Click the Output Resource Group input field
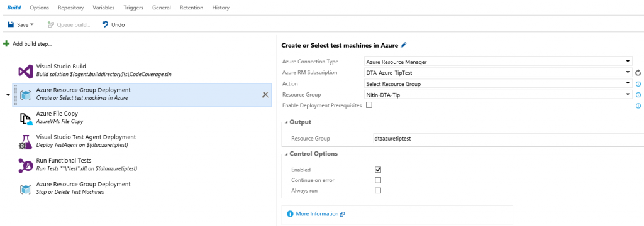644x226 pixels. (x=508, y=139)
